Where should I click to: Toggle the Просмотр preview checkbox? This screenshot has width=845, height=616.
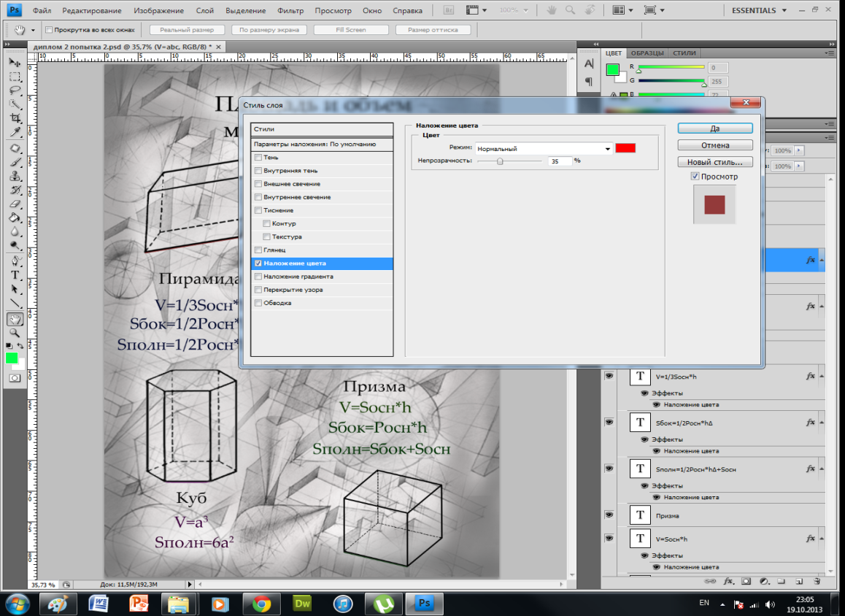695,176
